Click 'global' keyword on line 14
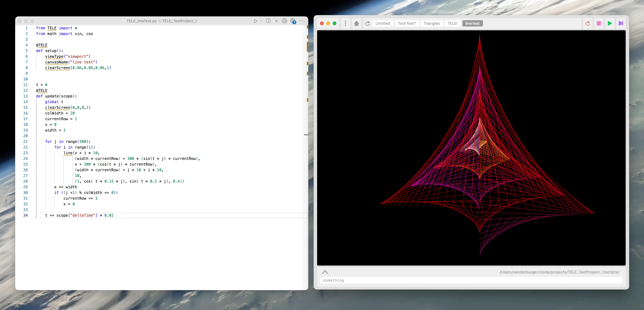 (52, 102)
